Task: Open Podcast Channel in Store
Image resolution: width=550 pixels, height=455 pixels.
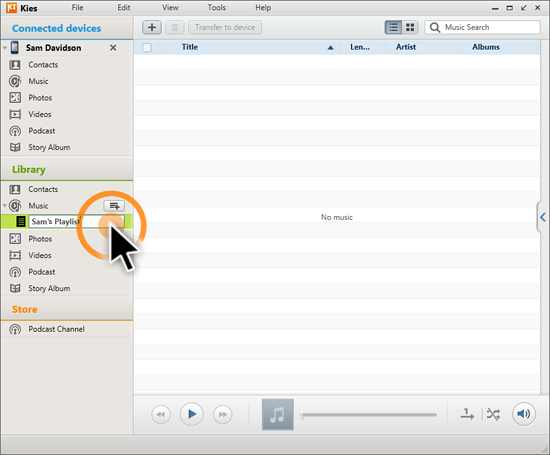Action: (x=56, y=329)
